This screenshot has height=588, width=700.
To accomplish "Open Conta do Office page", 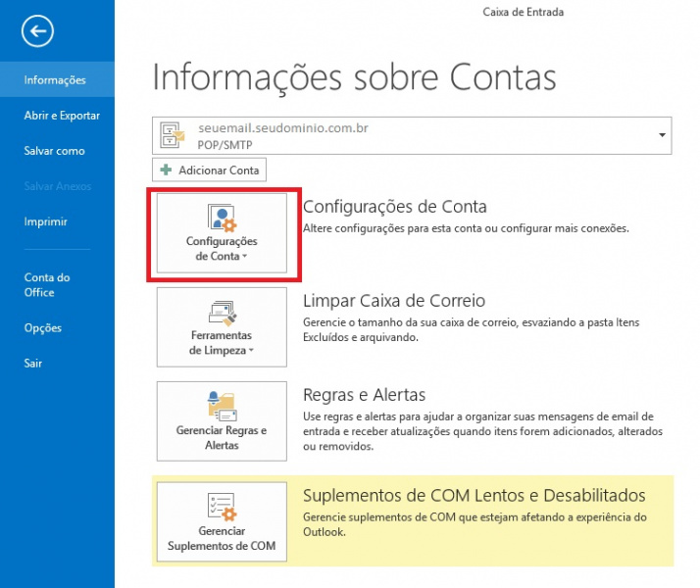I will [x=47, y=285].
